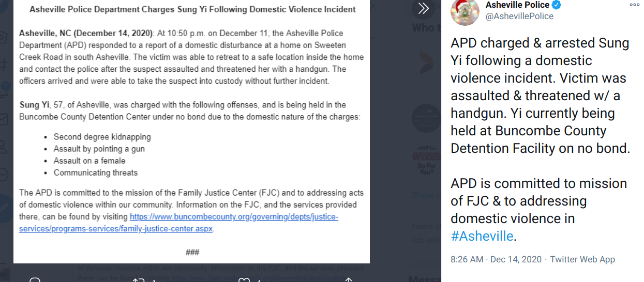Click the blue verified badge
644x282 pixels.
coord(557,5)
